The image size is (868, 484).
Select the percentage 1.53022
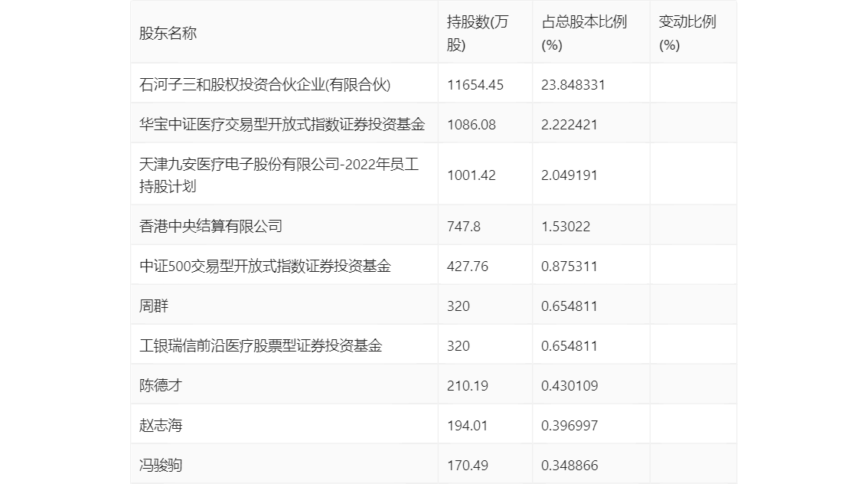(565, 227)
